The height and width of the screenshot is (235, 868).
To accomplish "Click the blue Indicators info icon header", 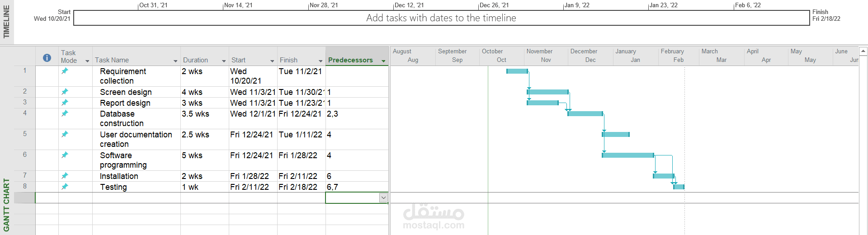I will click(47, 58).
